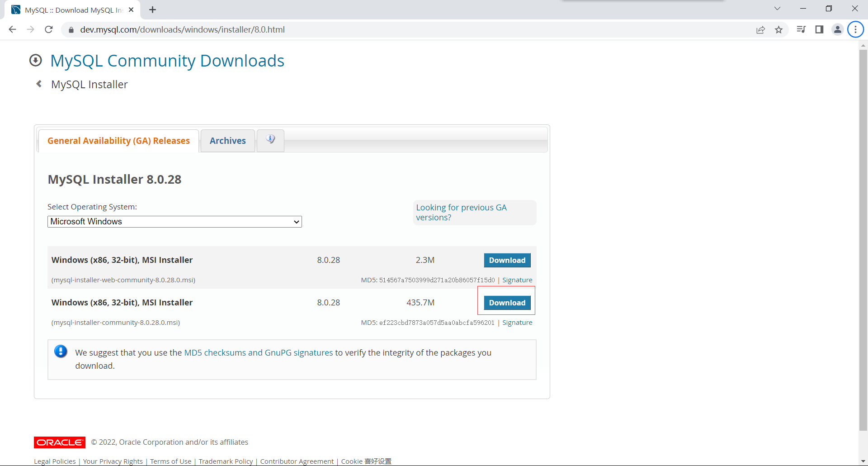This screenshot has height=466, width=868.
Task: Click the back chevron beside MySQL Installer
Action: [x=39, y=84]
